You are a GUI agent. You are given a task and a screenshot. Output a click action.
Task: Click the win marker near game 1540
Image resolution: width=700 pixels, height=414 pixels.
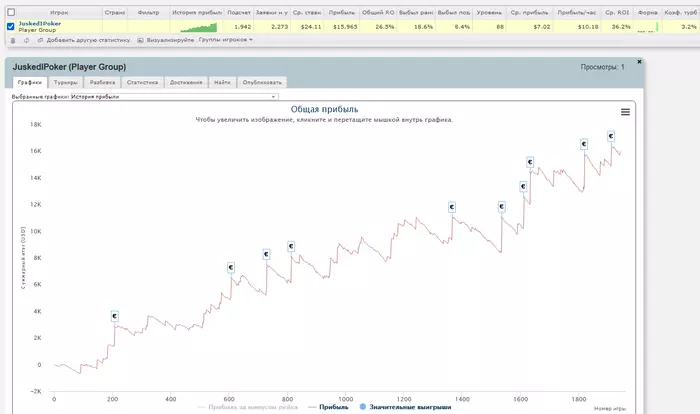502,206
